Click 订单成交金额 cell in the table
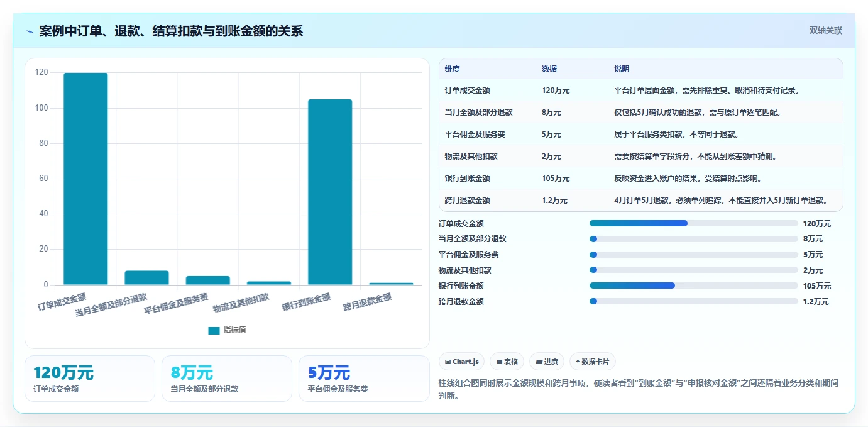Screen dimensions: 868x427 (467, 91)
